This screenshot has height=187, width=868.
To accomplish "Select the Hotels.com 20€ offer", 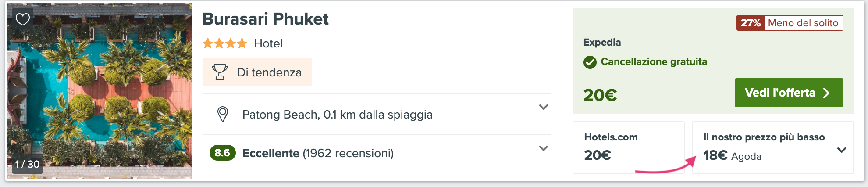I will (x=629, y=147).
